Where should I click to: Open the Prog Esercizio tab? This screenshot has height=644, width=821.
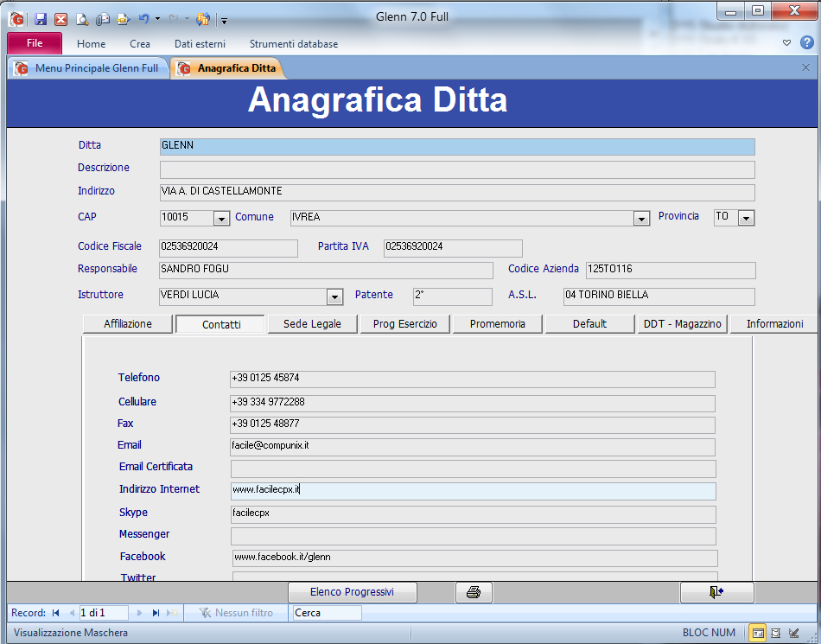pos(404,324)
